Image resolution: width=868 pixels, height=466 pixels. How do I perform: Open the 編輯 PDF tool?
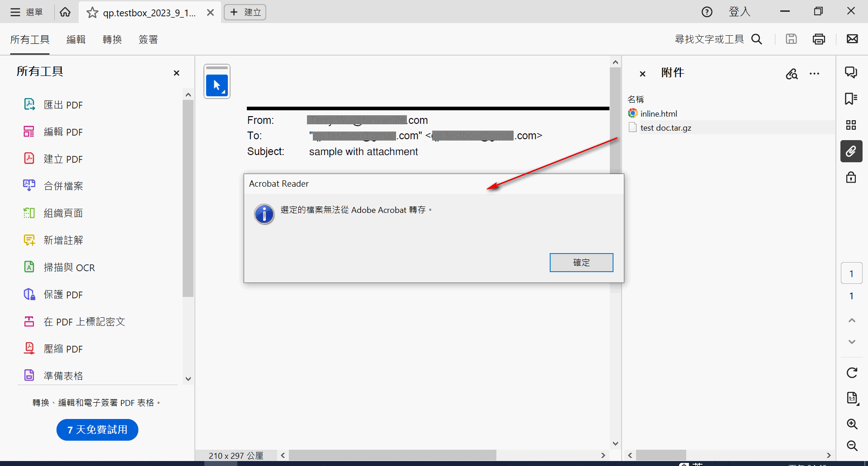(53, 132)
